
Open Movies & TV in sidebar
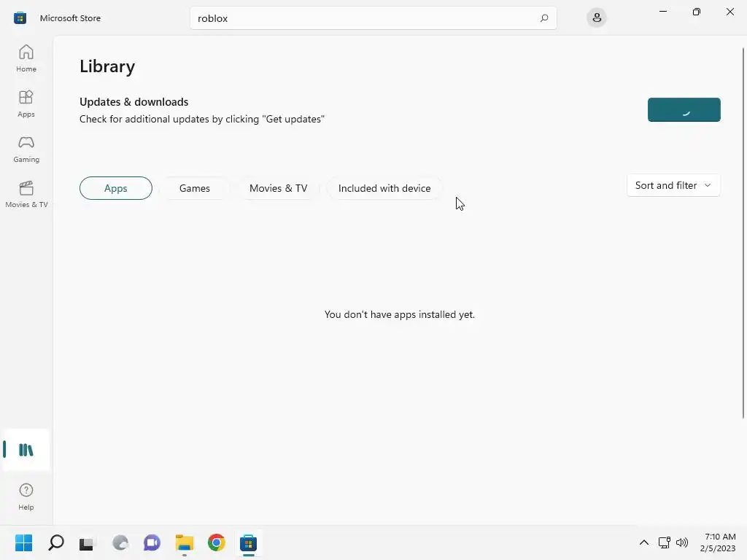(26, 194)
